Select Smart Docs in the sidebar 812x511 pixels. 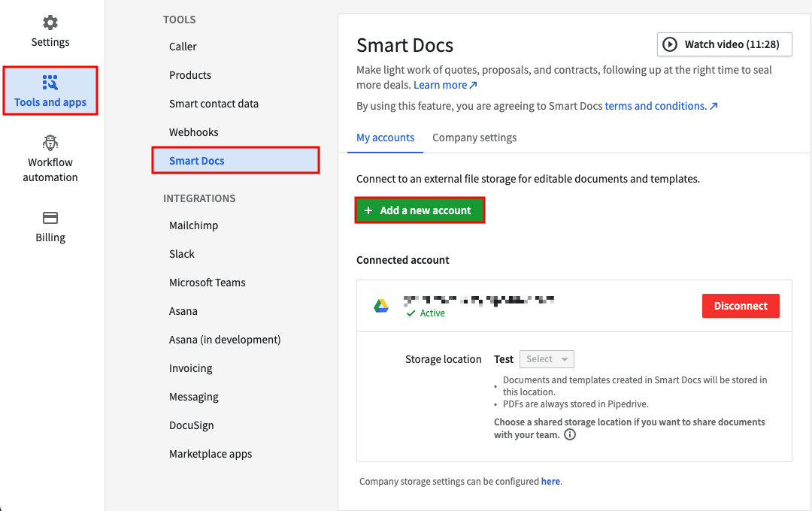coord(235,161)
